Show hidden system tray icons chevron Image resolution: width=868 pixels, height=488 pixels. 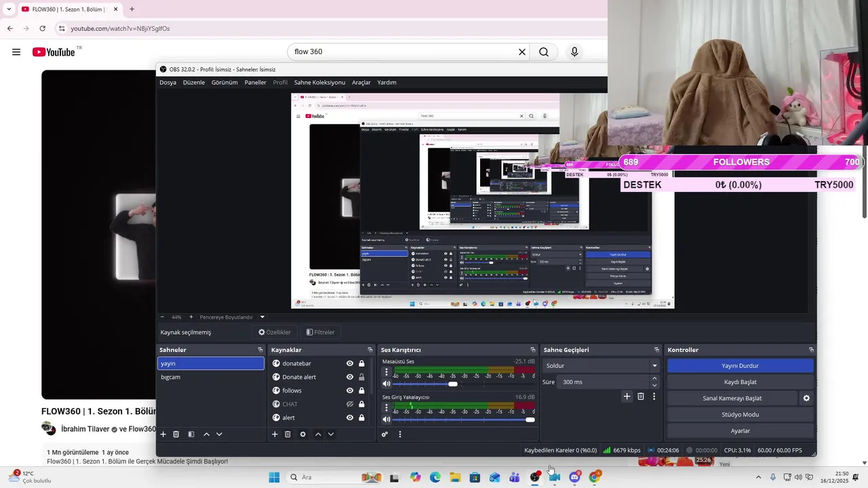(758, 477)
